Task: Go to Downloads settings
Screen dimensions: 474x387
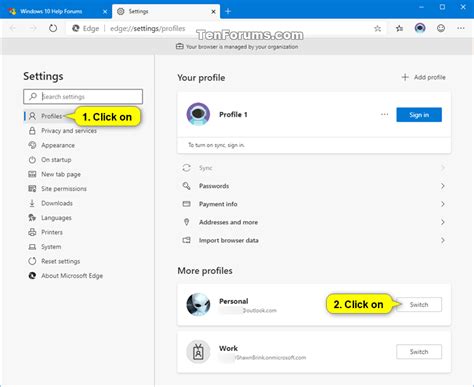Action: [x=57, y=203]
